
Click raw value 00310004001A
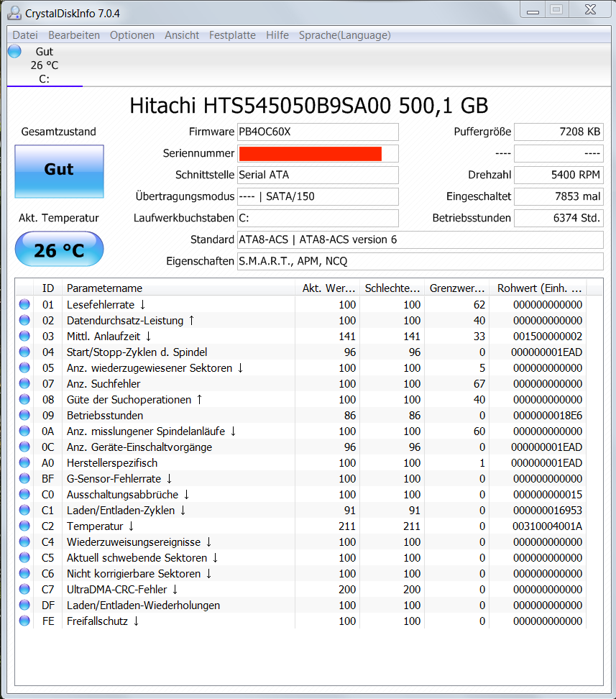pyautogui.click(x=548, y=526)
